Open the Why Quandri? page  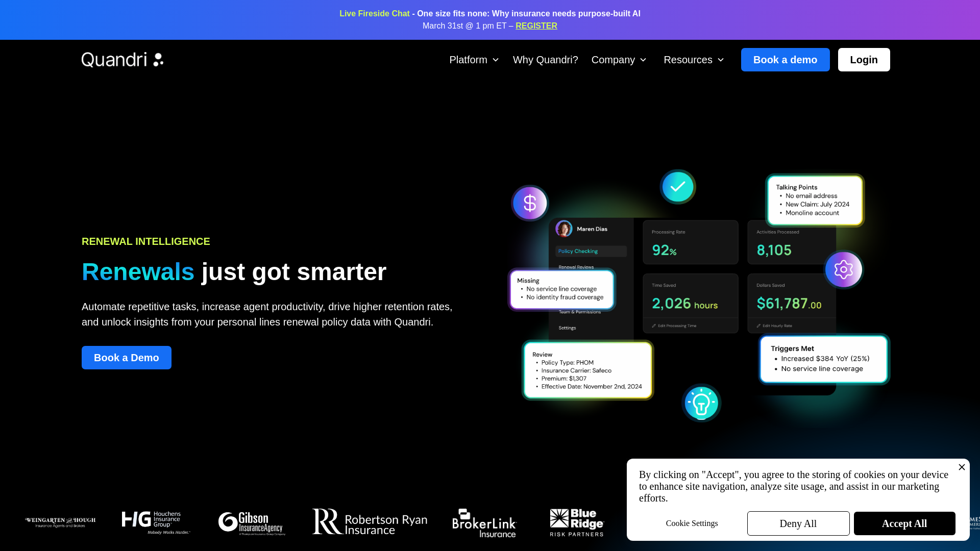[545, 60]
